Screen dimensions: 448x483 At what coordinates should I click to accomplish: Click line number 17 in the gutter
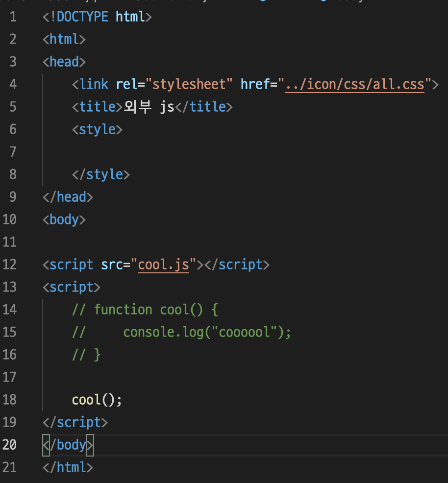click(9, 377)
